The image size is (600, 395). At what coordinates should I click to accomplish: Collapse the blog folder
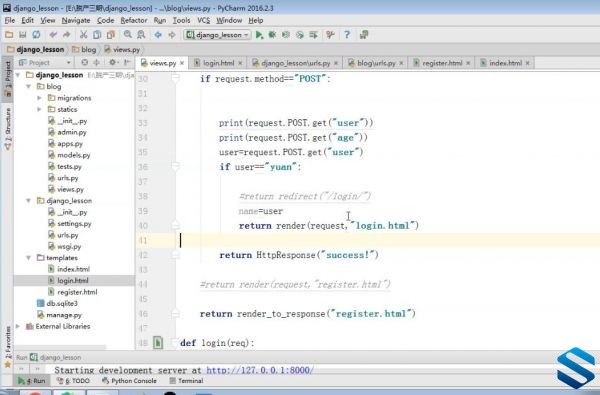click(x=29, y=87)
